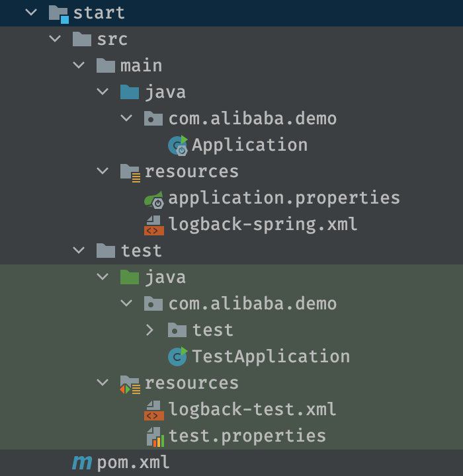463x476 pixels.
Task: Select the pom.xml file name
Action: [x=133, y=463]
